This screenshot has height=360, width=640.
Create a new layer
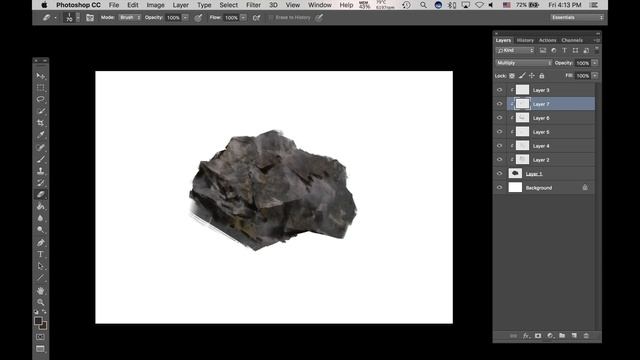tap(574, 336)
